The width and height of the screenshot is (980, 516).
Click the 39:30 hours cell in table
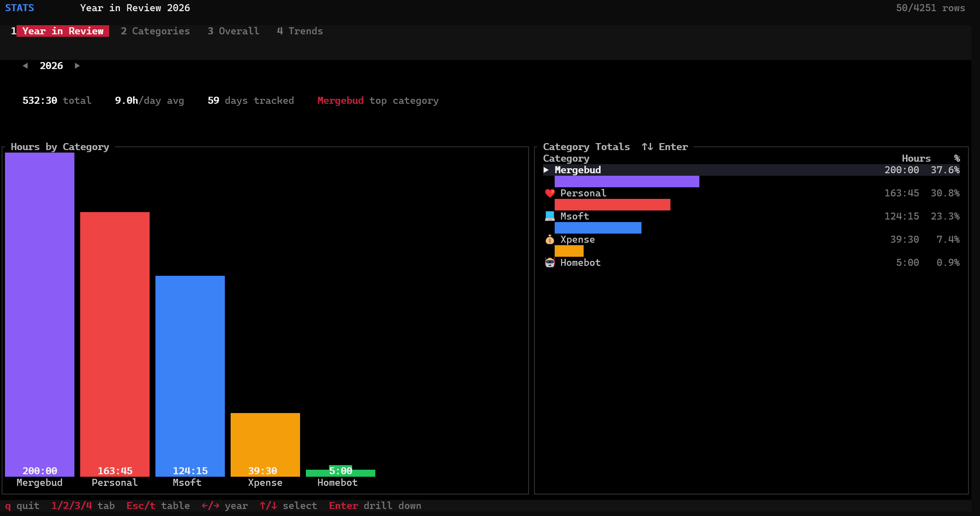[905, 239]
